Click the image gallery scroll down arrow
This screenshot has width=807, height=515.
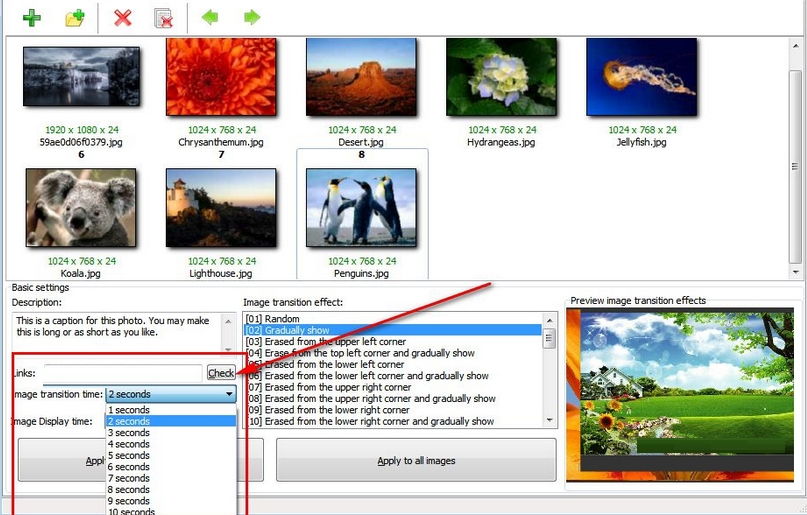(795, 272)
